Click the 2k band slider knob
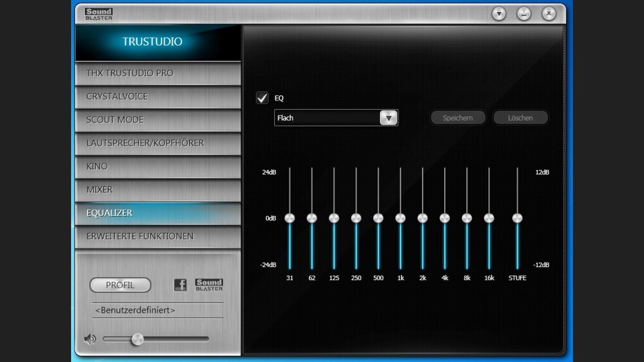The height and width of the screenshot is (362, 644). coord(423,218)
